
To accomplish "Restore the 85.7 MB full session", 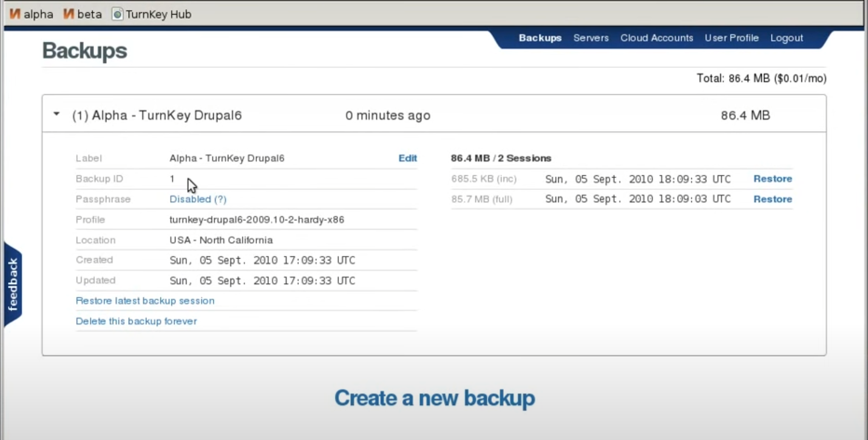I will [x=772, y=198].
